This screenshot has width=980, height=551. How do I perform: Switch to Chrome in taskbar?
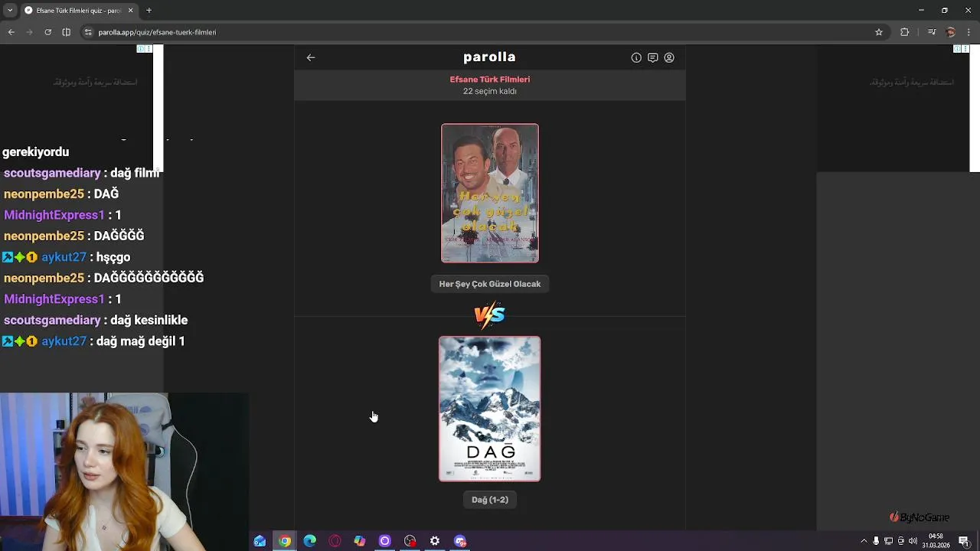point(285,541)
